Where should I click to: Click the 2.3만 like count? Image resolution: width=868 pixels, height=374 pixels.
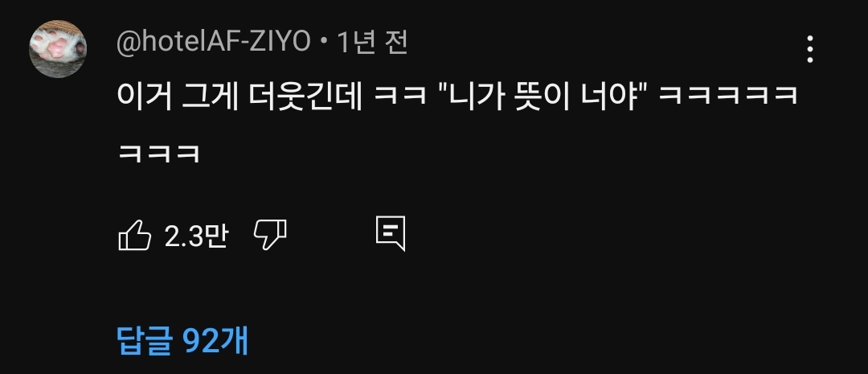tap(196, 236)
